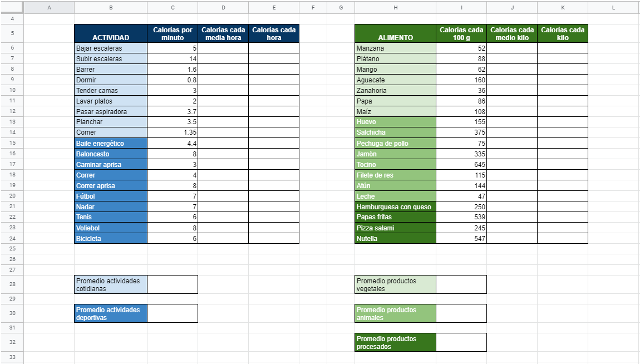Select column H header
Image resolution: width=640 pixels, height=364 pixels.
click(396, 7)
